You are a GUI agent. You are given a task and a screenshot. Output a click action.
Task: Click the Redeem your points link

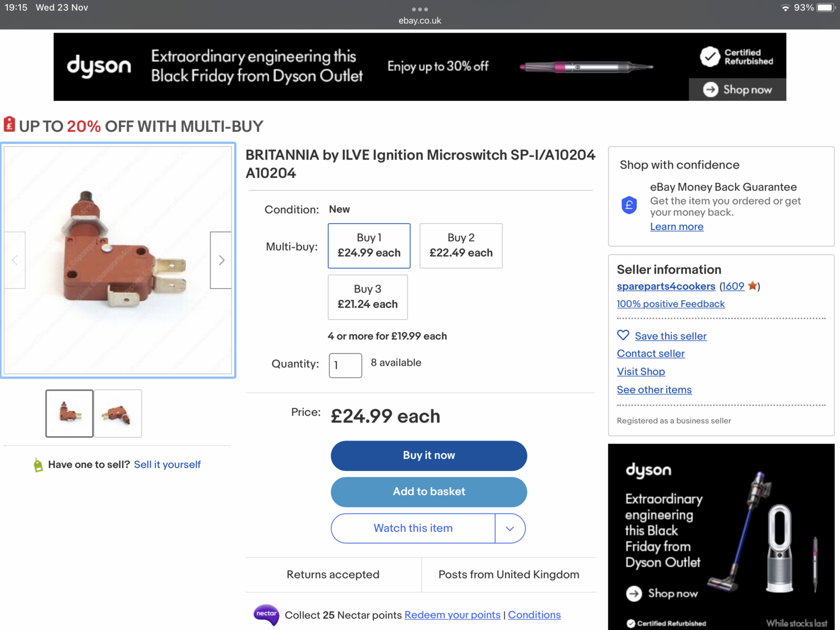pyautogui.click(x=452, y=615)
